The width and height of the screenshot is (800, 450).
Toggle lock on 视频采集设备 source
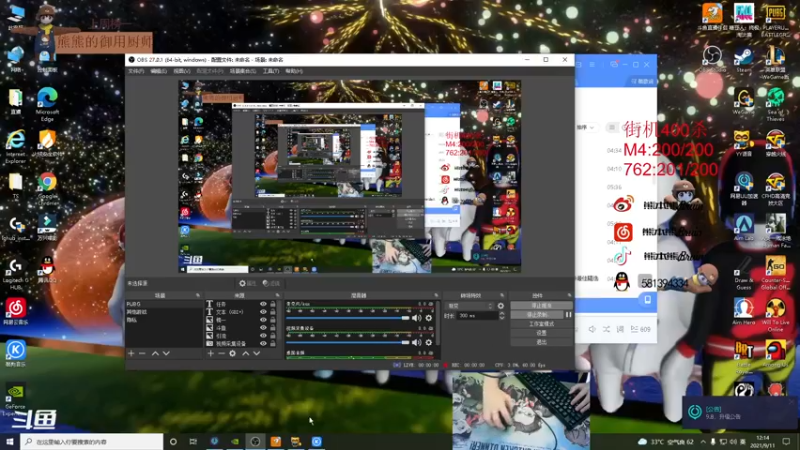pos(273,344)
